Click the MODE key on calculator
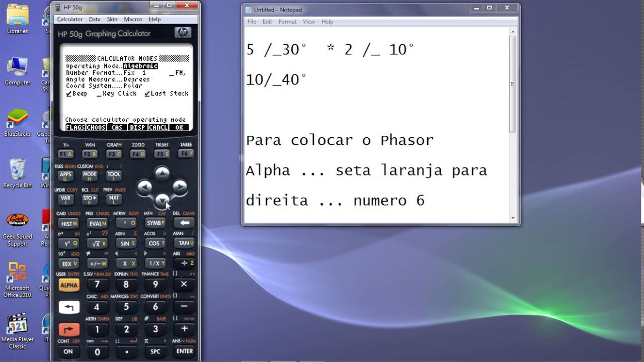644x362 pixels. click(90, 175)
